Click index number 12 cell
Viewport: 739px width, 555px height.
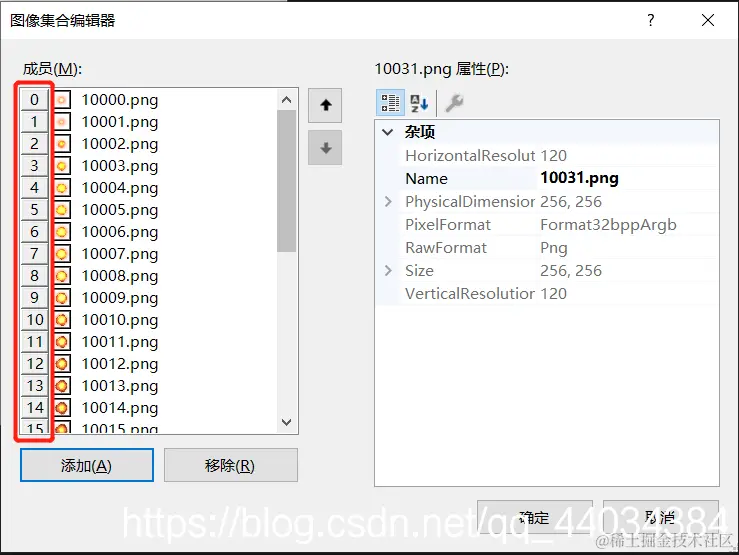tap(34, 364)
